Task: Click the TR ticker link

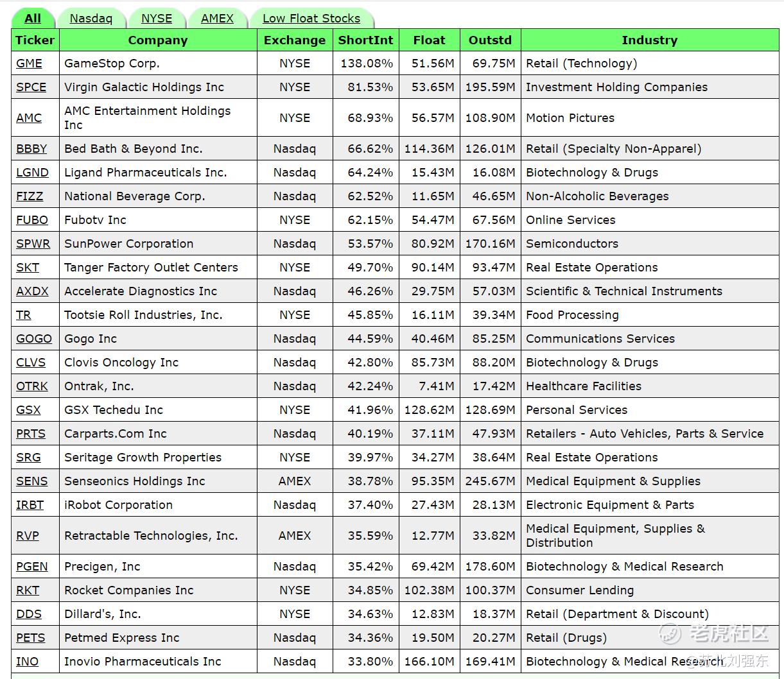Action: click(x=24, y=315)
